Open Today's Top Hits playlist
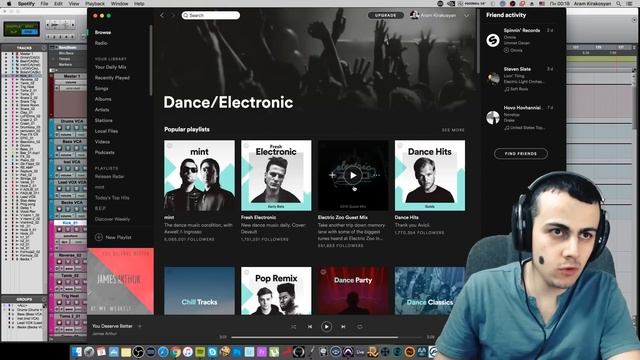The height and width of the screenshot is (360, 640). [x=112, y=198]
